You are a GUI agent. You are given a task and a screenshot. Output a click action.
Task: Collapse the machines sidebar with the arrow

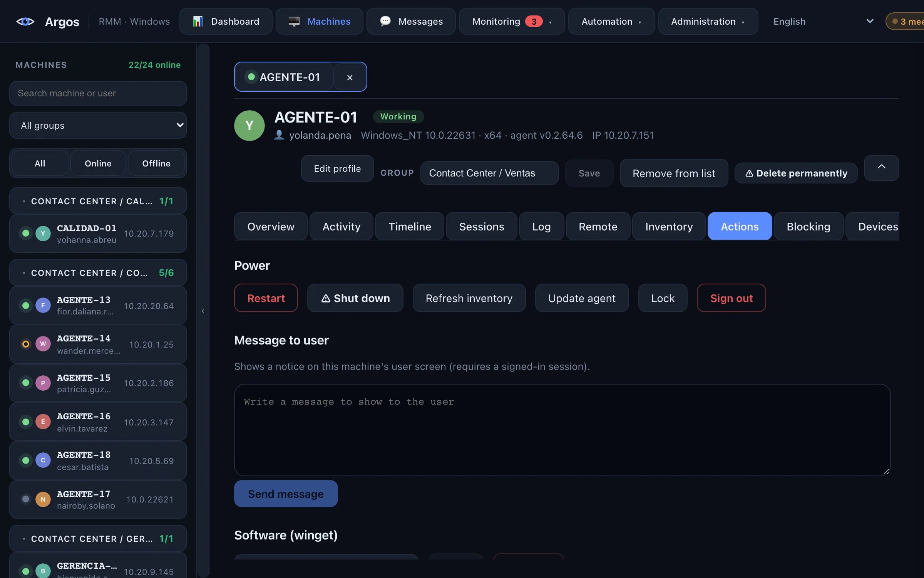click(x=203, y=311)
